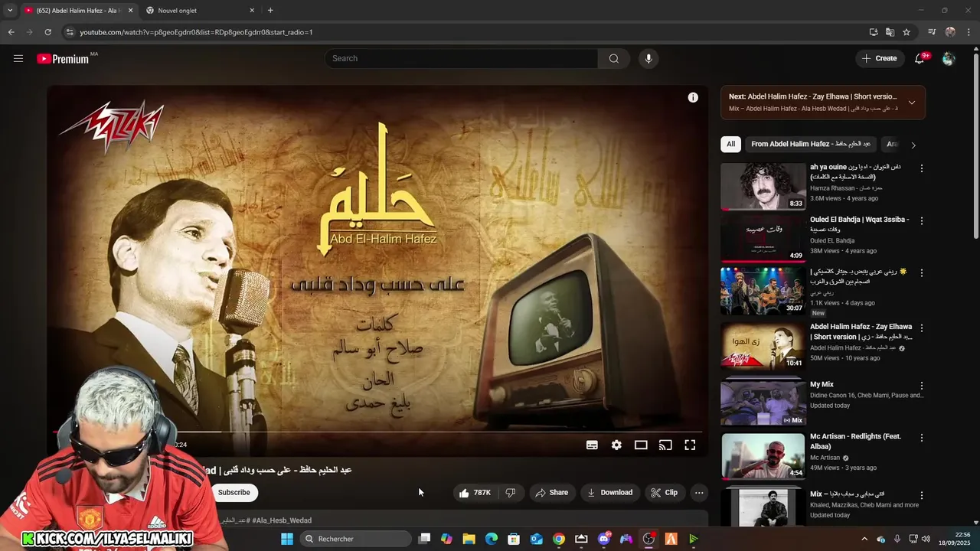Select the All filter chip
This screenshot has width=980, height=551.
(730, 144)
